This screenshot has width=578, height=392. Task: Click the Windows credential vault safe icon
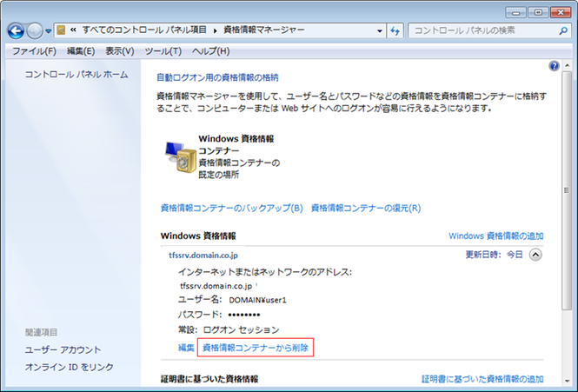point(181,156)
